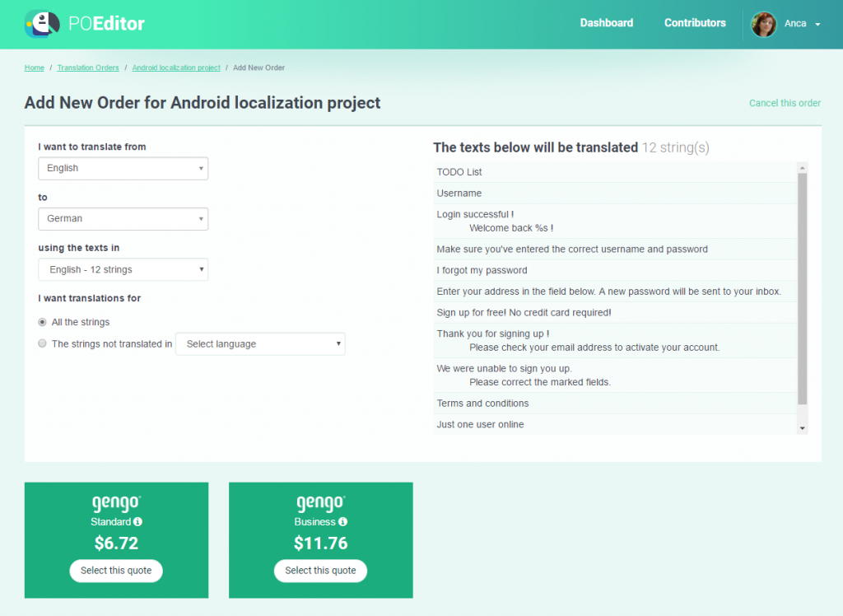
Task: Open the translate-from language dropdown showing English
Action: (123, 168)
